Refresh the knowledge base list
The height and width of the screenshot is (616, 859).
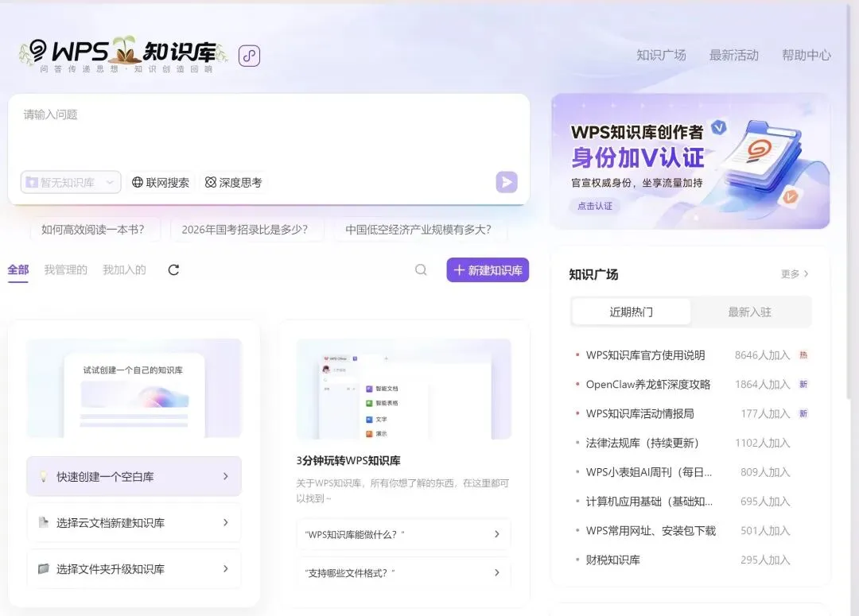pyautogui.click(x=173, y=270)
